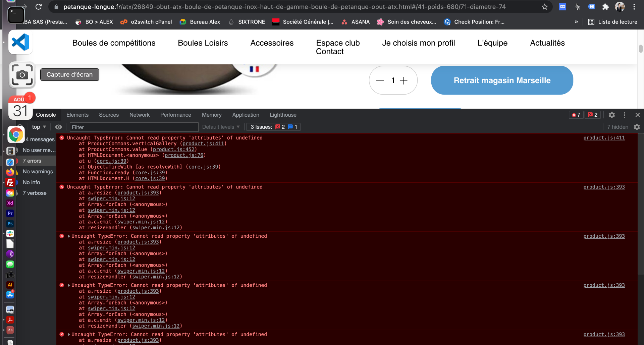
Task: Open the Sources tab
Action: 109,115
